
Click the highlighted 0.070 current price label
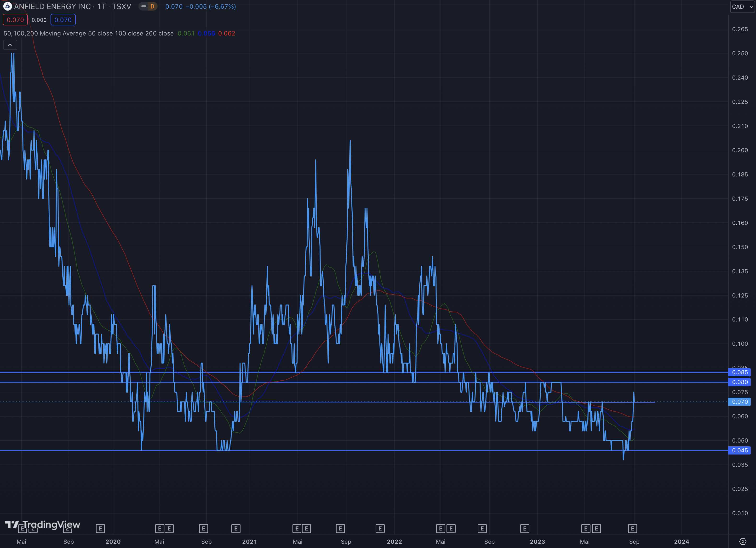click(x=740, y=402)
